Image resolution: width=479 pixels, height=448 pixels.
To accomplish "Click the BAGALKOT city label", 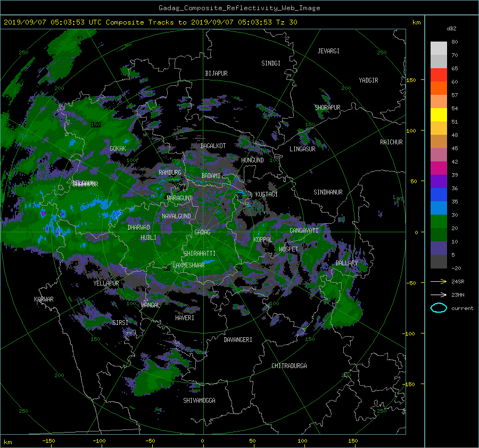I will click(213, 146).
